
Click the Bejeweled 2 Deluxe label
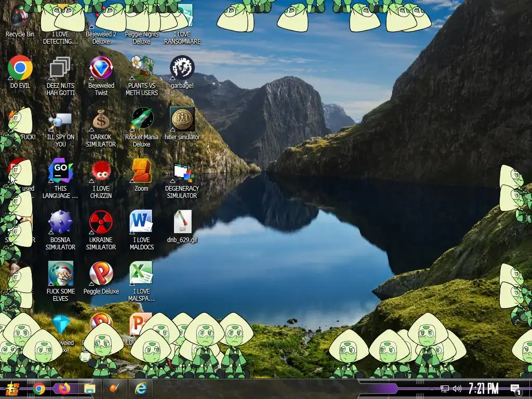101,37
